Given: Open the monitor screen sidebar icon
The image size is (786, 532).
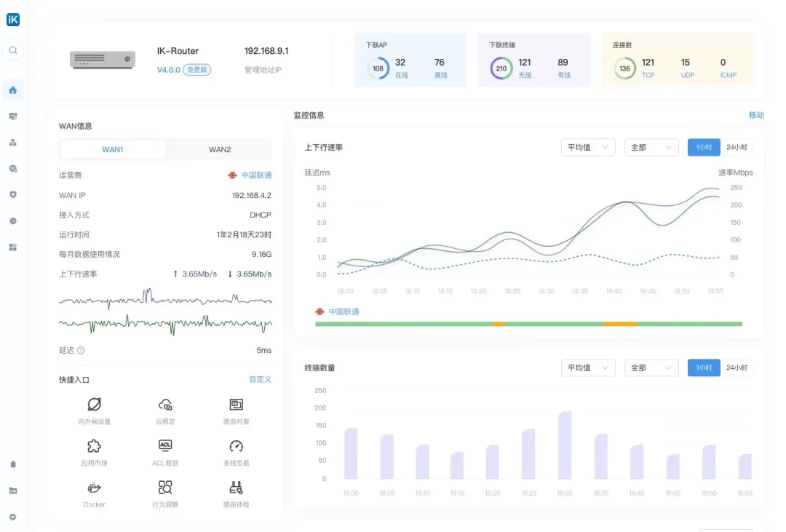Looking at the screenshot, I should (13, 116).
